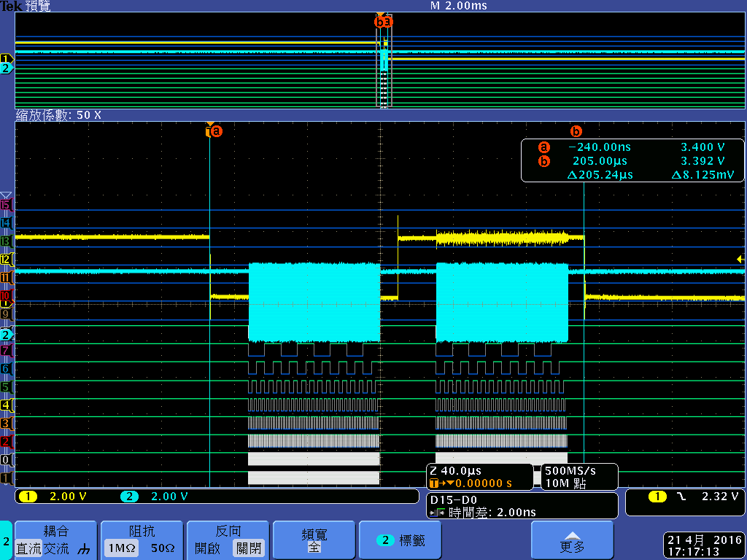Screen dimensions: 747x560
Task: Set impedance to 50Ω
Action: tap(163, 548)
